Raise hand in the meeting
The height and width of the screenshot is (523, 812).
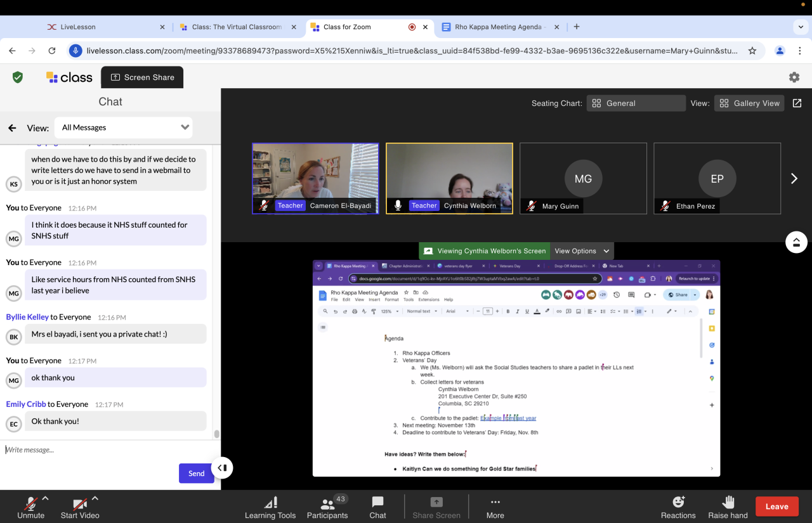728,507
